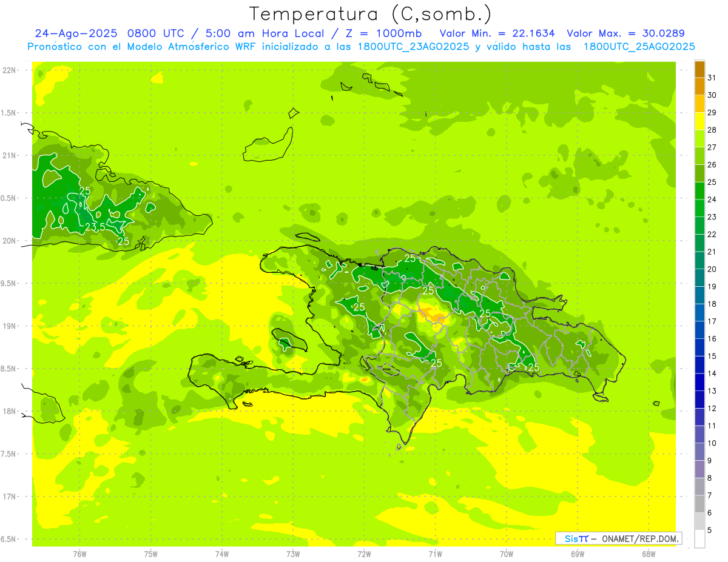Viewport: 728px width, 562px height.
Task: Click the green legend swatch between 24 and 25
Action: point(699,191)
